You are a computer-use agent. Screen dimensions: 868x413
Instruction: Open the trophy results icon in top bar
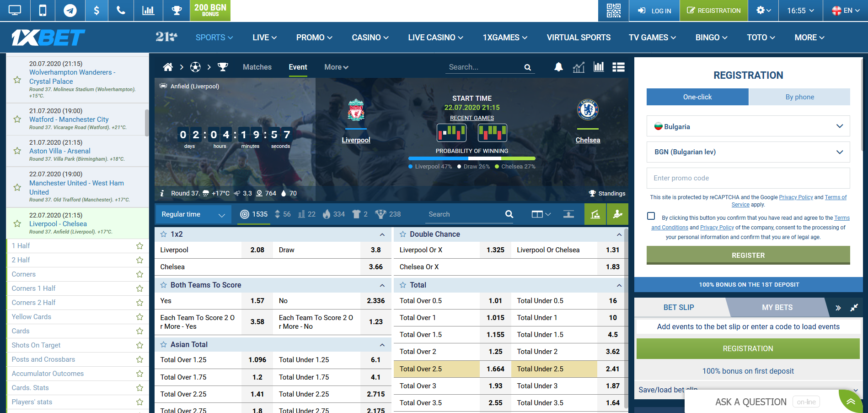tap(177, 10)
